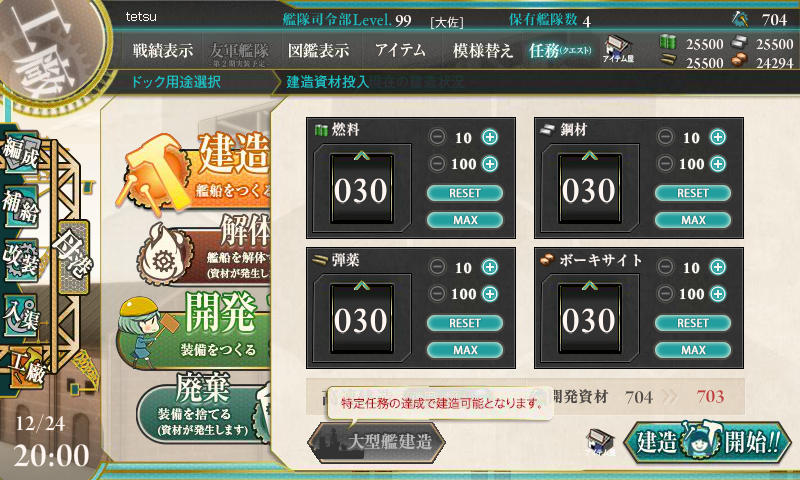Image resolution: width=800 pixels, height=480 pixels.
Task: Increase 燃料 fuel by 10 with plus
Action: [490, 137]
